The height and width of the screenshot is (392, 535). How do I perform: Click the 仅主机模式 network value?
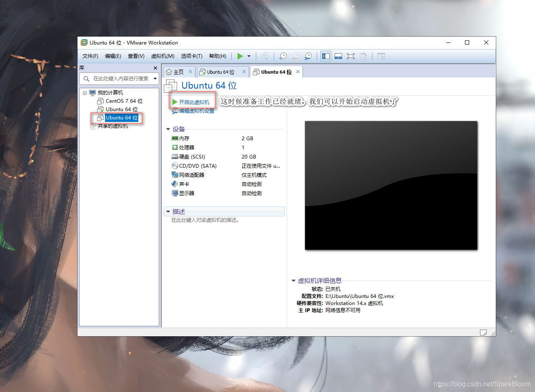point(254,175)
